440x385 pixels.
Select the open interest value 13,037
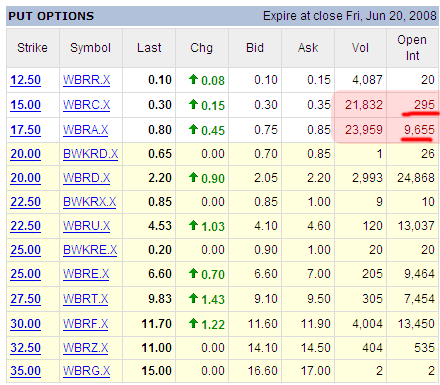(416, 226)
